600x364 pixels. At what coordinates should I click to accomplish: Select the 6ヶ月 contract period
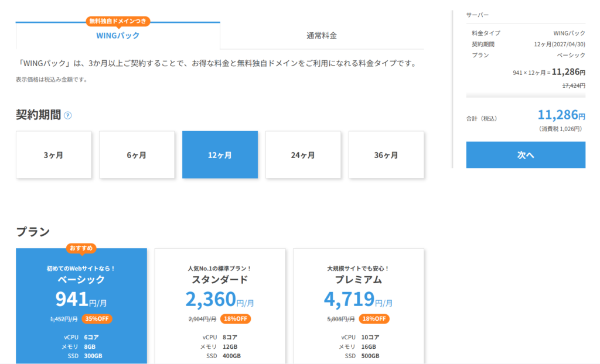click(137, 155)
